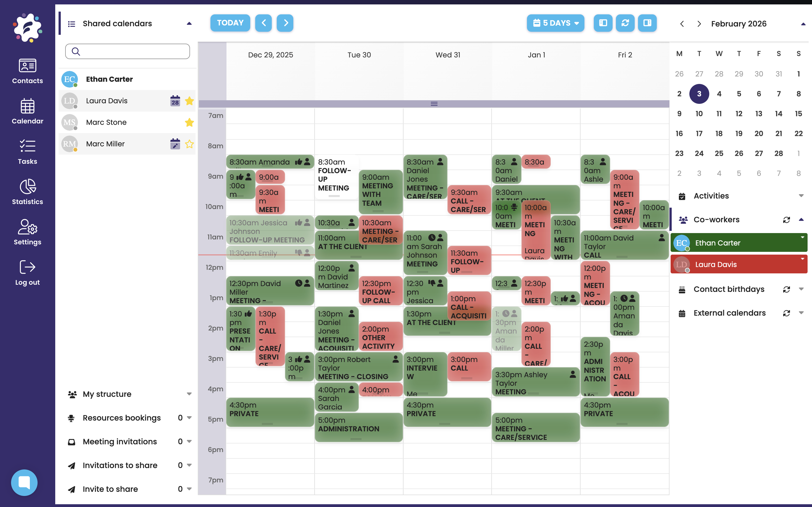
Task: Toggle the left panel layout icon
Action: [603, 23]
